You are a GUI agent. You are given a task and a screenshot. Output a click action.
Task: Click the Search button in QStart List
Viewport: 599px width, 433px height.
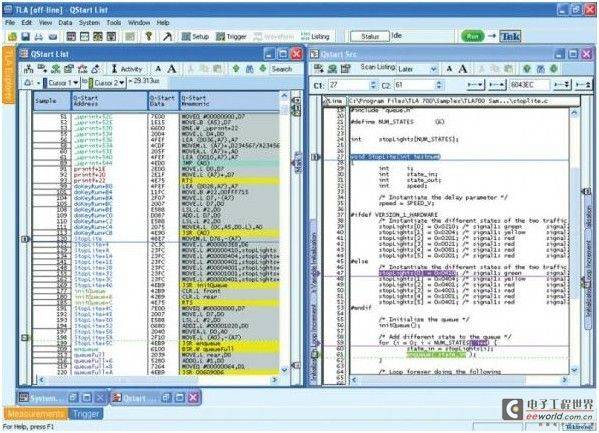click(x=282, y=69)
